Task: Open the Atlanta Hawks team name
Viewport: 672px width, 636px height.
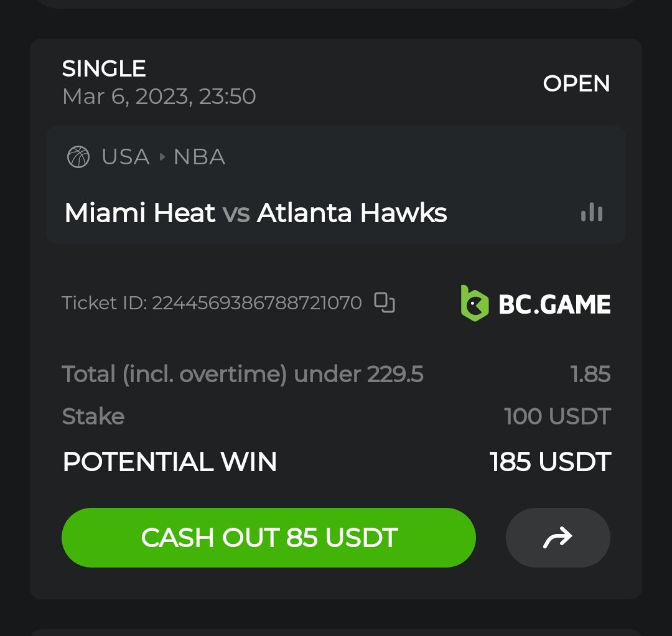Action: (x=352, y=213)
